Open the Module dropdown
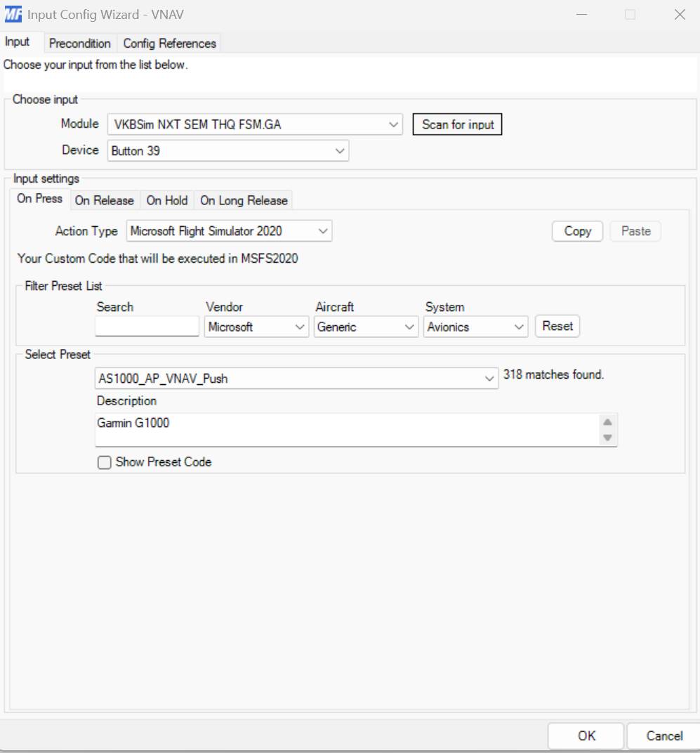700x753 pixels. pyautogui.click(x=255, y=125)
